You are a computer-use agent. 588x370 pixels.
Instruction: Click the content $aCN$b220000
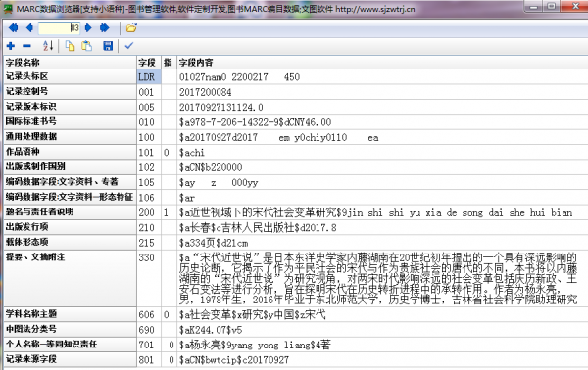pos(211,167)
